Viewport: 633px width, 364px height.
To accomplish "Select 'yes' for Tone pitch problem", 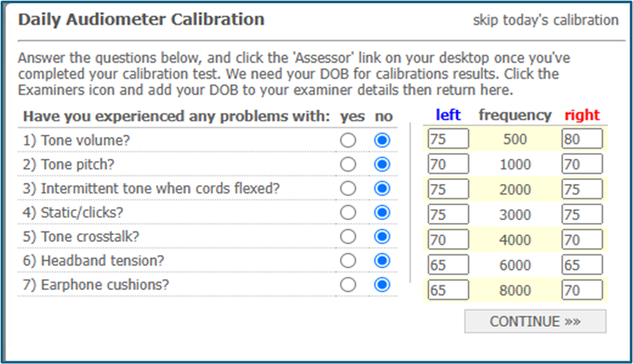I will click(348, 165).
